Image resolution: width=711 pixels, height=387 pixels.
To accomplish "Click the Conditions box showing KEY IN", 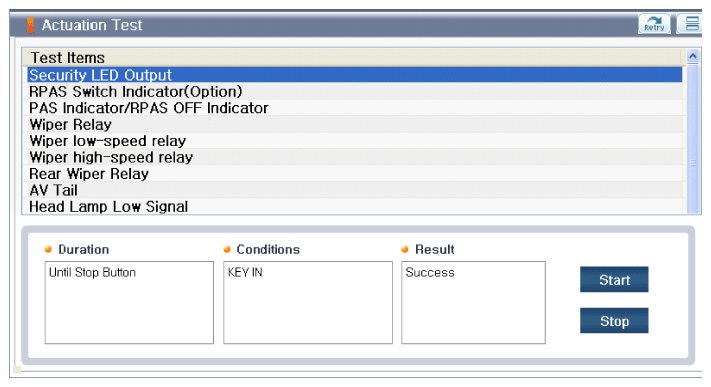I will point(308,302).
